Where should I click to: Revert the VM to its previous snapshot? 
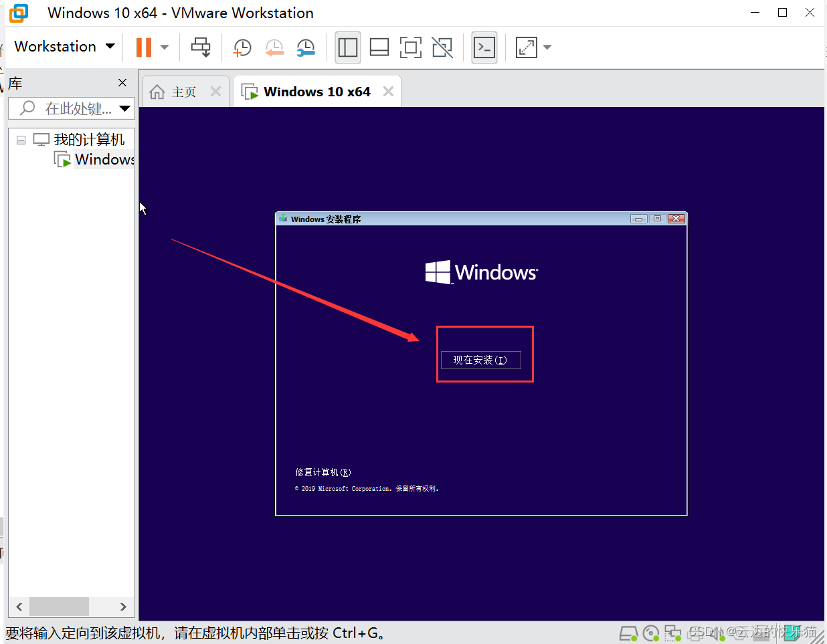[274, 47]
